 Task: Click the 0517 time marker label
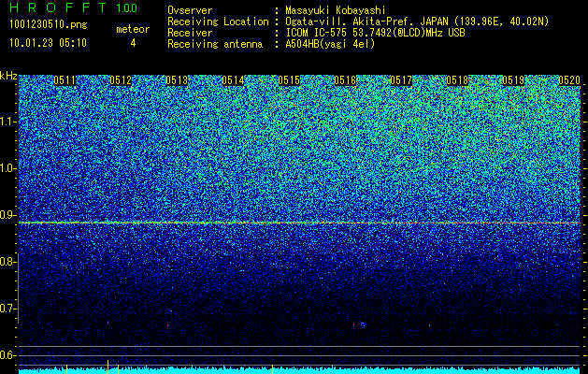point(401,80)
